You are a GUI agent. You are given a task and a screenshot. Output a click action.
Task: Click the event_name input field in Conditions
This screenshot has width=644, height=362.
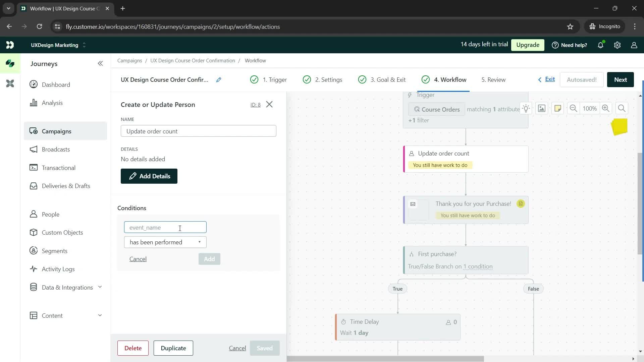[x=165, y=227]
